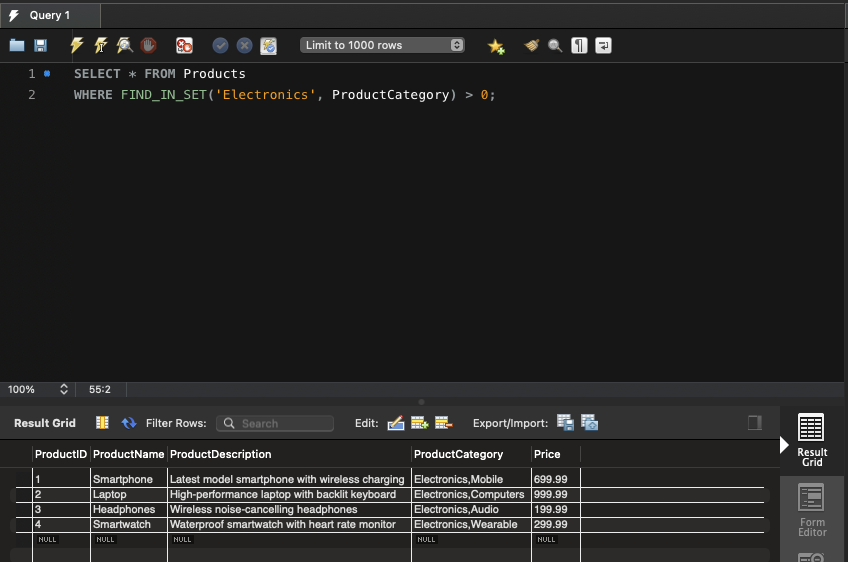This screenshot has height=562, width=848.
Task: Click the Explain query magnifier-lightning icon
Action: (x=124, y=45)
